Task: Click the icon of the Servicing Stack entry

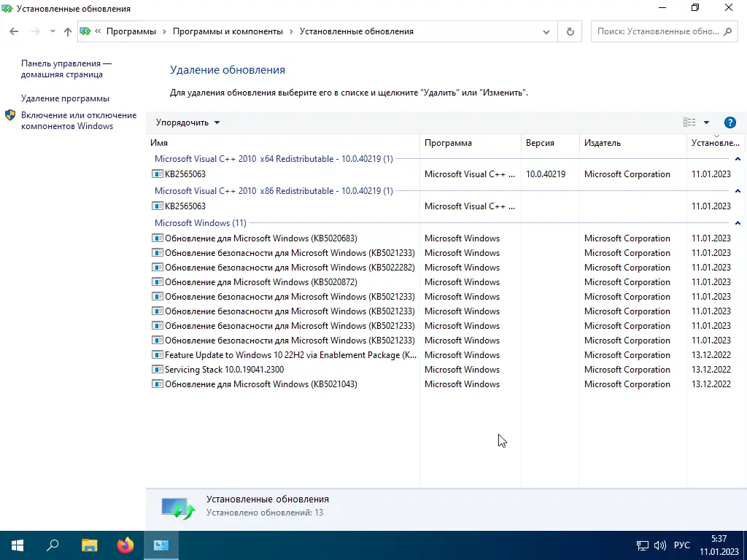Action: click(x=158, y=370)
